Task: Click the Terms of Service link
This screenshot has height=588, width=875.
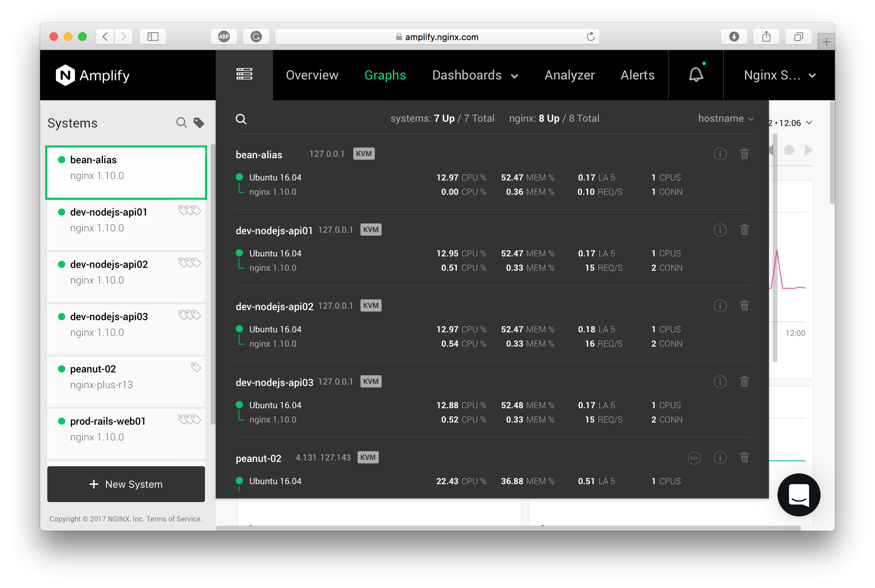Action: [174, 519]
